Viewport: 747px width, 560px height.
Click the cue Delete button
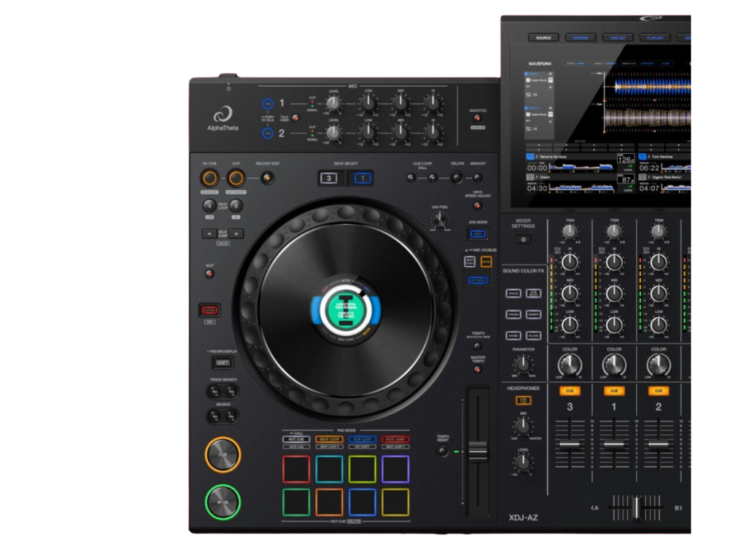457,178
